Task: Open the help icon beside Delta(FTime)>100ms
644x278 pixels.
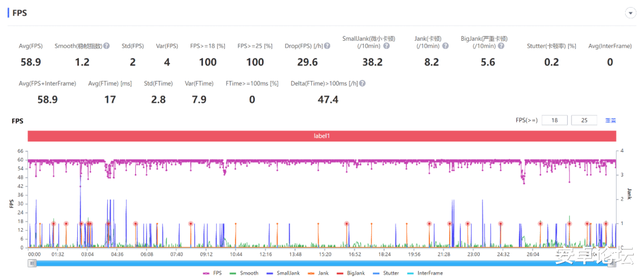Action: click(x=363, y=84)
